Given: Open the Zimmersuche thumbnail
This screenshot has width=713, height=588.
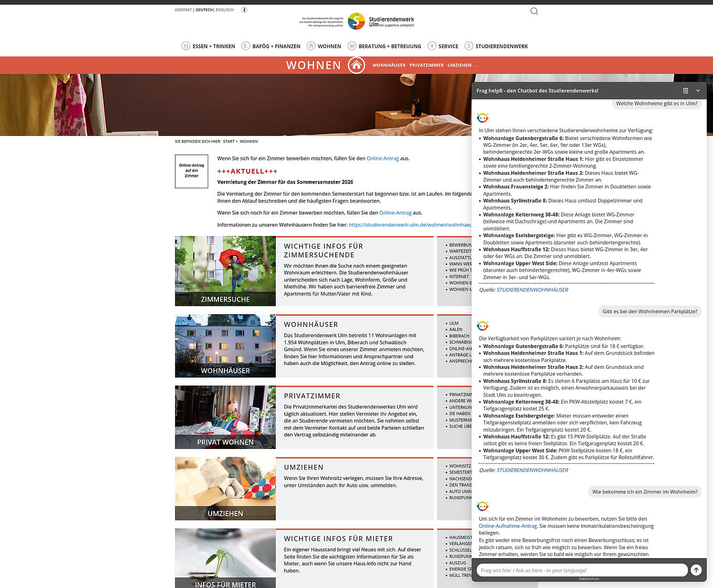Looking at the screenshot, I should click(x=225, y=271).
